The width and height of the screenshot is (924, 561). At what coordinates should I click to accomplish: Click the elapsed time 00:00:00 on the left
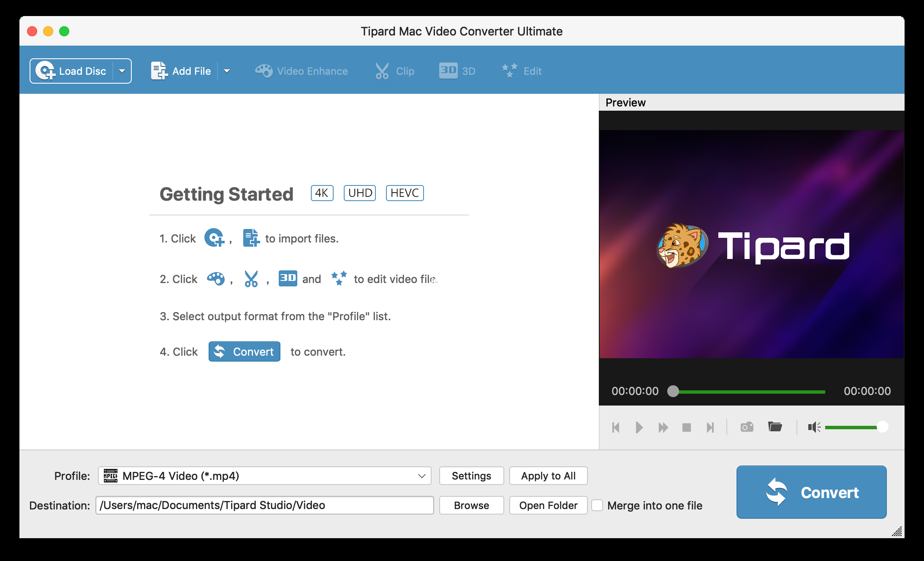point(635,391)
